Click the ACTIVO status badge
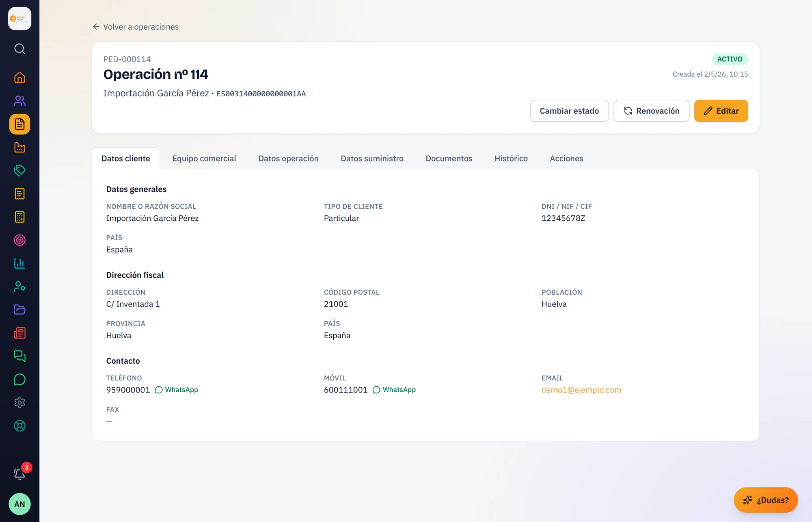The height and width of the screenshot is (522, 812). (x=730, y=59)
